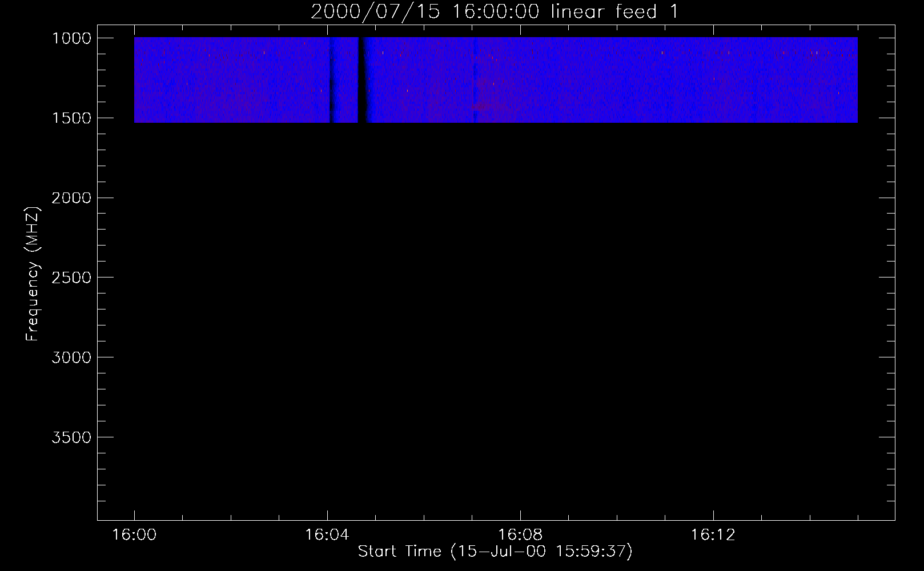The height and width of the screenshot is (571, 924).
Task: Click the 1500 frequency tick label
Action: tap(71, 118)
